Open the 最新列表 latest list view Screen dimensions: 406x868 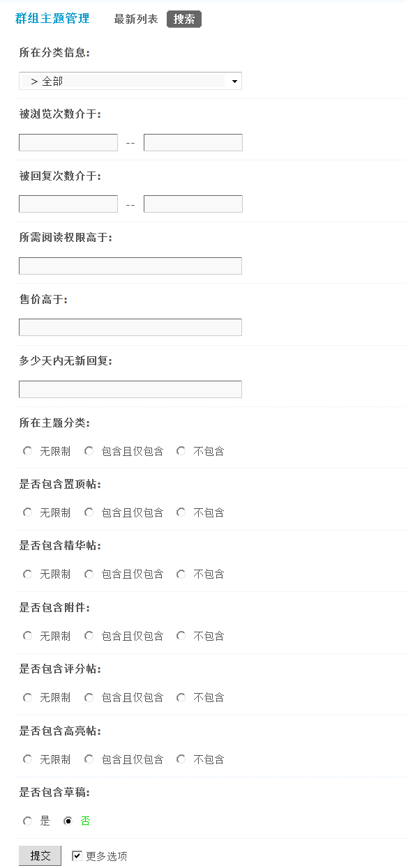pyautogui.click(x=135, y=19)
